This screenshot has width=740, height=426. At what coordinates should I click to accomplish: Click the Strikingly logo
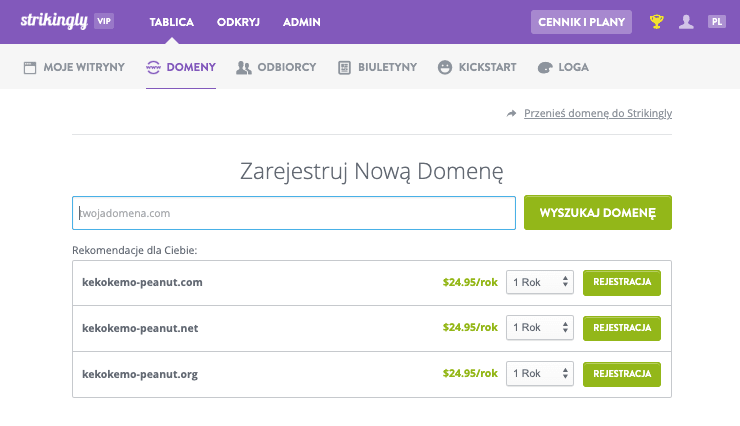54,21
